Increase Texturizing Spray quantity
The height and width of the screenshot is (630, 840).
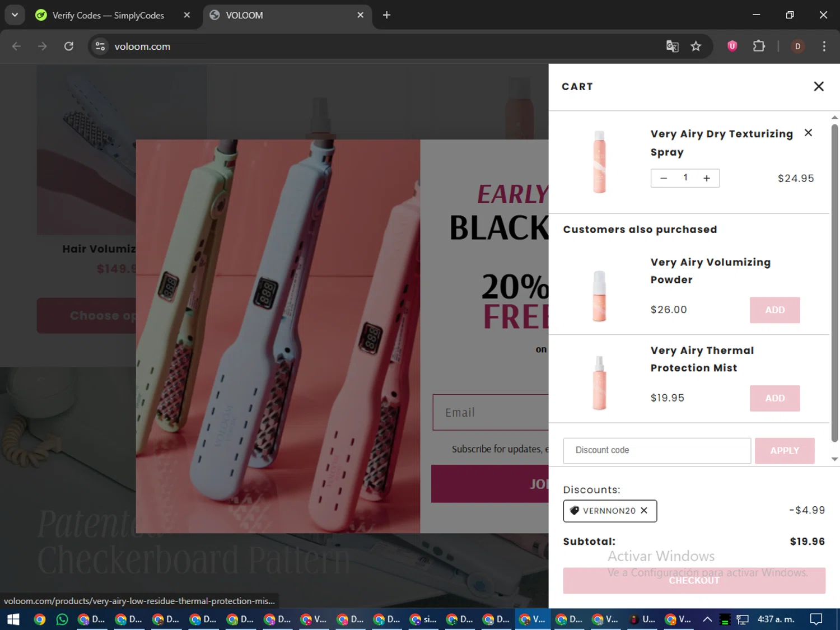pos(707,178)
